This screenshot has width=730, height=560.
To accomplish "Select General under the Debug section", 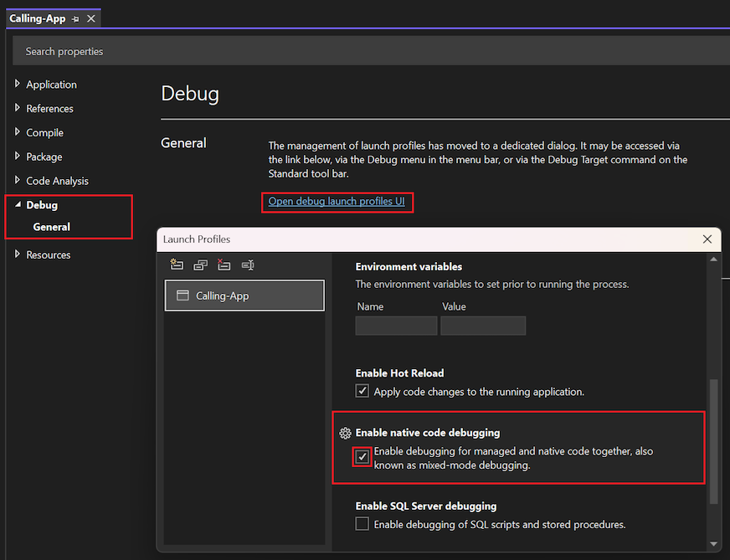I will (51, 226).
